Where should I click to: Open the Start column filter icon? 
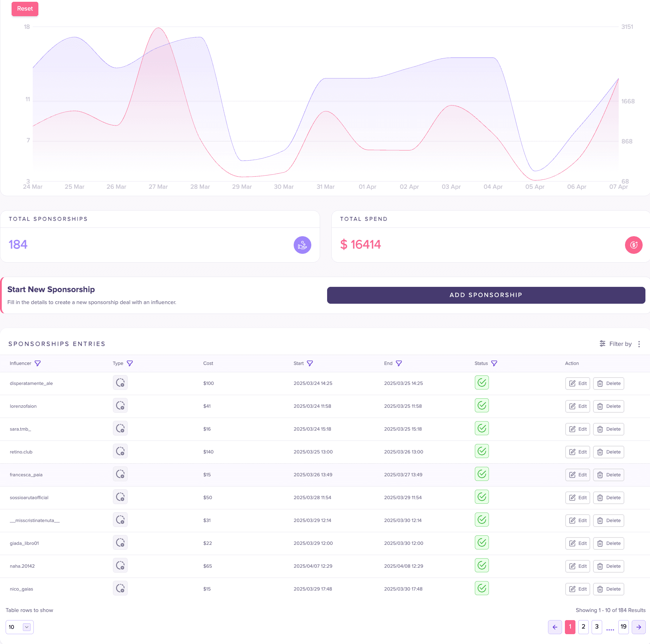310,363
